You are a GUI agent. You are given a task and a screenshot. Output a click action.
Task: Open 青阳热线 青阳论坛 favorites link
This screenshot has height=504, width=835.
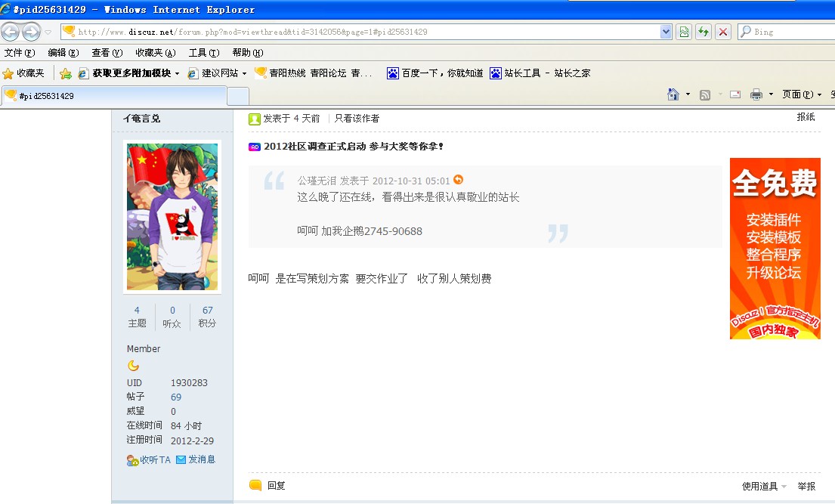[314, 73]
